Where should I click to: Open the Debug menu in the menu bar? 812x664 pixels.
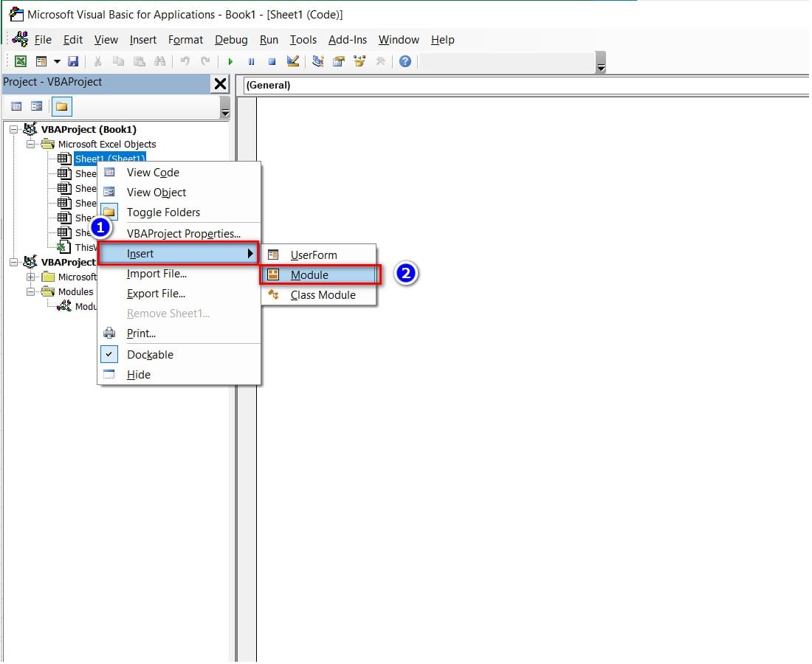(x=231, y=40)
